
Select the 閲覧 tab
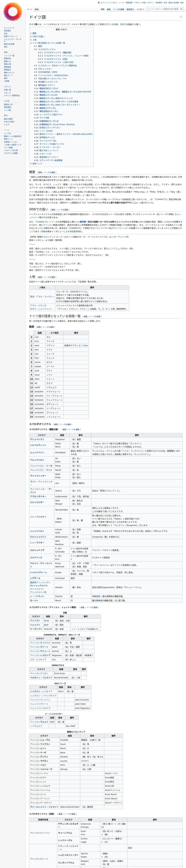point(103,9)
